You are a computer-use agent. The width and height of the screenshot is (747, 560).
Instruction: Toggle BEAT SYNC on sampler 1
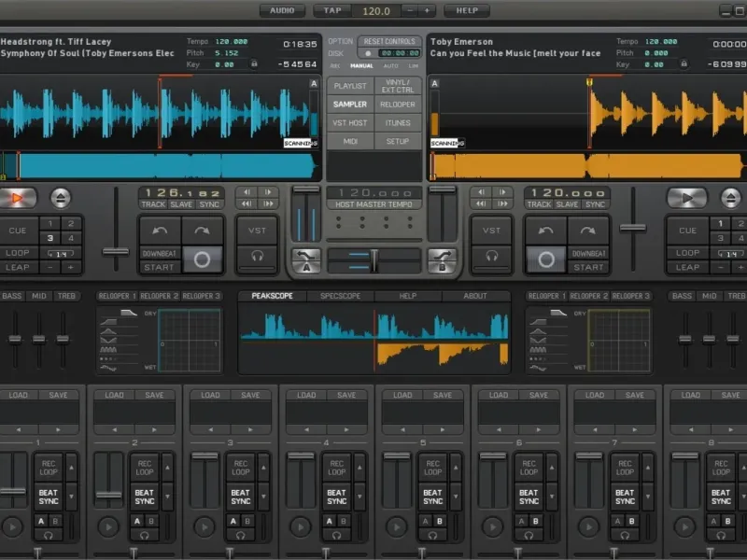(47, 497)
